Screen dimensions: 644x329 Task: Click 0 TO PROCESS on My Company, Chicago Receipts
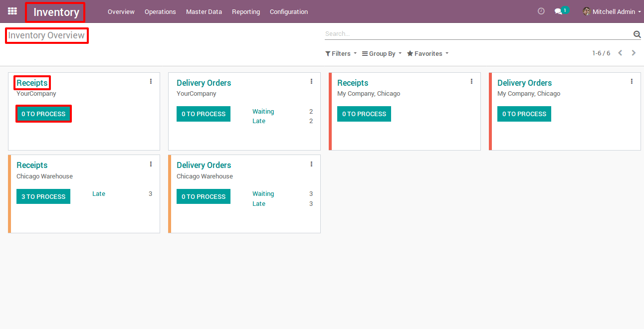tap(364, 114)
